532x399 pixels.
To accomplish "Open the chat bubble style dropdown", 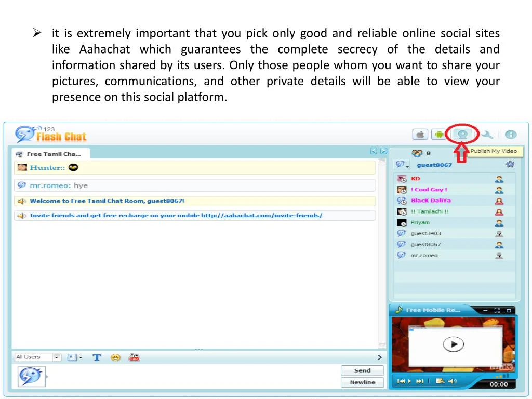I will (75, 357).
